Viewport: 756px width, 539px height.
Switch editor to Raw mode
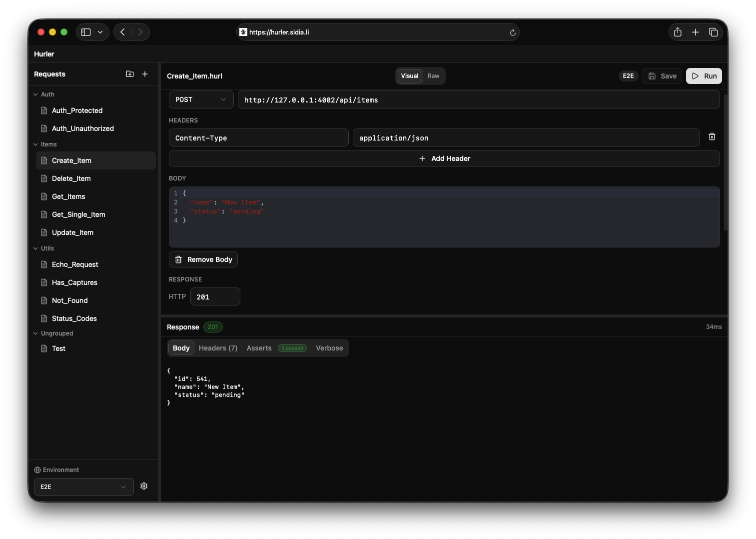(x=433, y=75)
